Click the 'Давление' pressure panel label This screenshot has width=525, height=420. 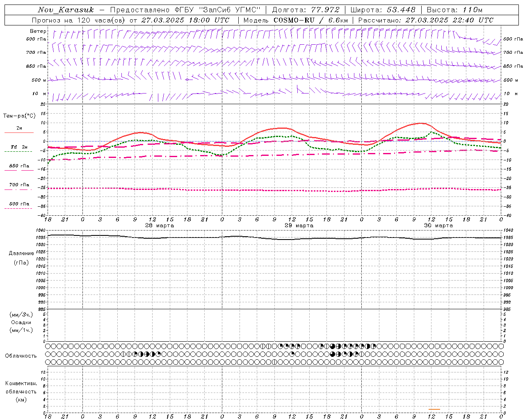click(x=21, y=253)
